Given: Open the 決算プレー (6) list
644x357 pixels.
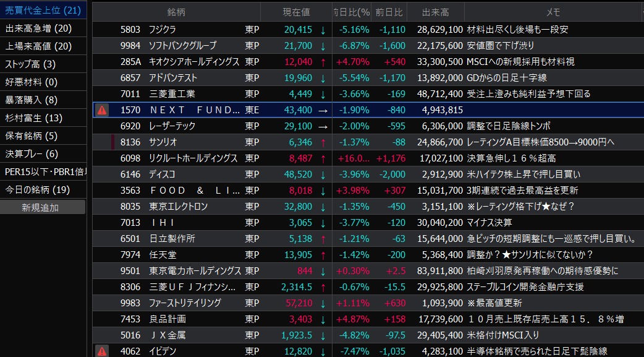Looking at the screenshot, I should [x=32, y=153].
